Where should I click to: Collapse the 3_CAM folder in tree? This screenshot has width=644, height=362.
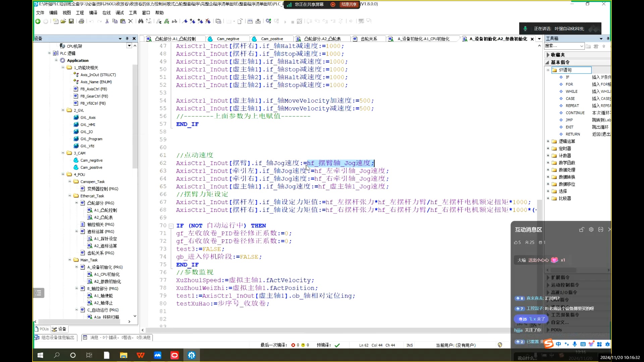coord(63,153)
